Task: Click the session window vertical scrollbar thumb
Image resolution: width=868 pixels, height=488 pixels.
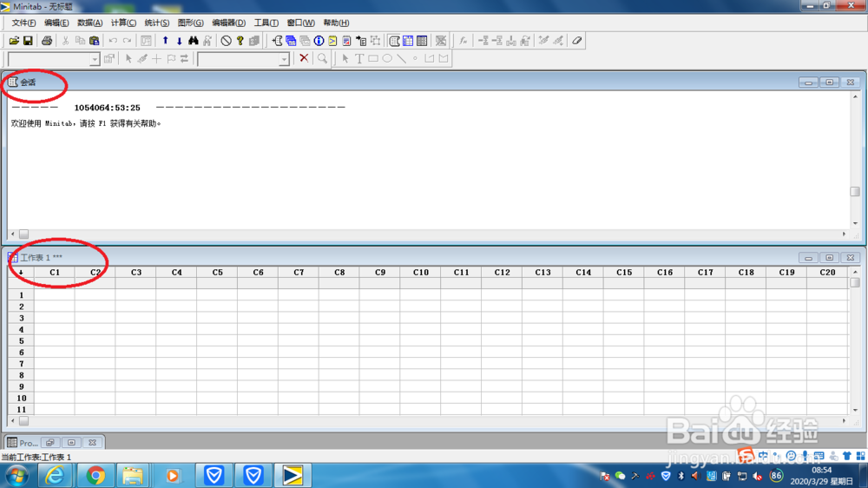Action: [x=855, y=191]
